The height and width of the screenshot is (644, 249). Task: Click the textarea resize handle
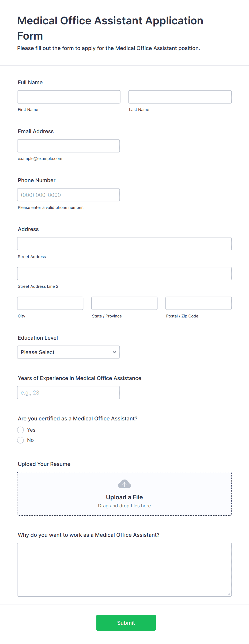[229, 594]
